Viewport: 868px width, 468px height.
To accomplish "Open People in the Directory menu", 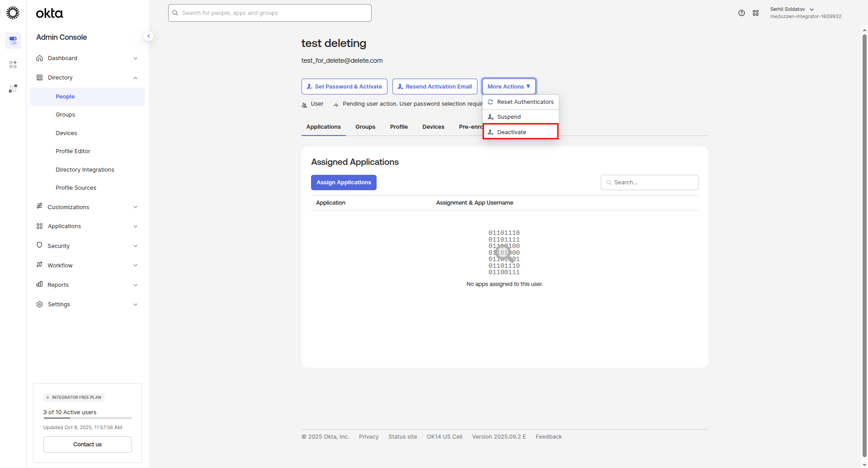I will coord(87,97).
